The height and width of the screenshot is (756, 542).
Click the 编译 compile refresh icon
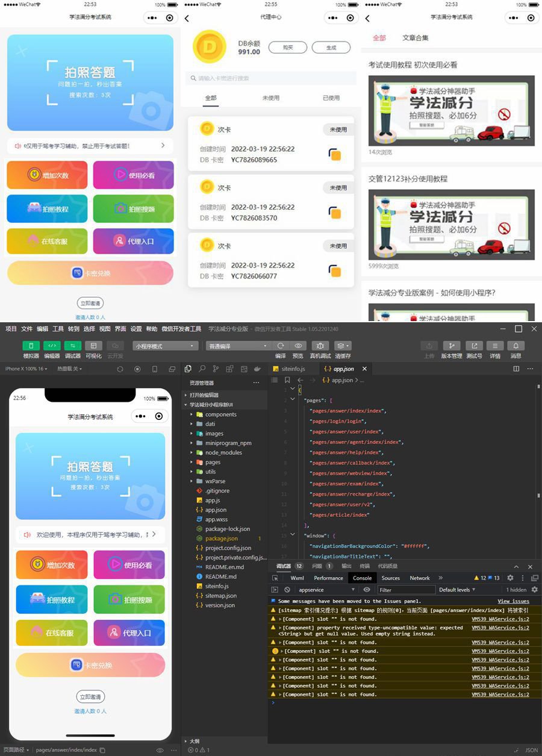point(281,345)
